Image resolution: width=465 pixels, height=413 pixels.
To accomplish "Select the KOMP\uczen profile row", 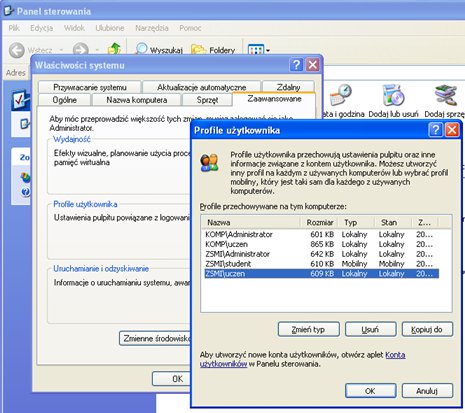I will click(x=321, y=244).
